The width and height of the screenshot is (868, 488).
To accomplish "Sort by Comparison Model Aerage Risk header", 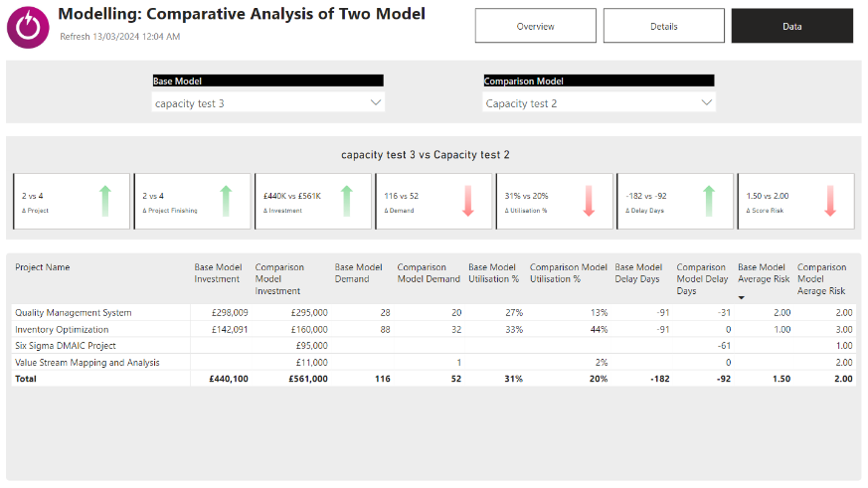I will (x=821, y=279).
